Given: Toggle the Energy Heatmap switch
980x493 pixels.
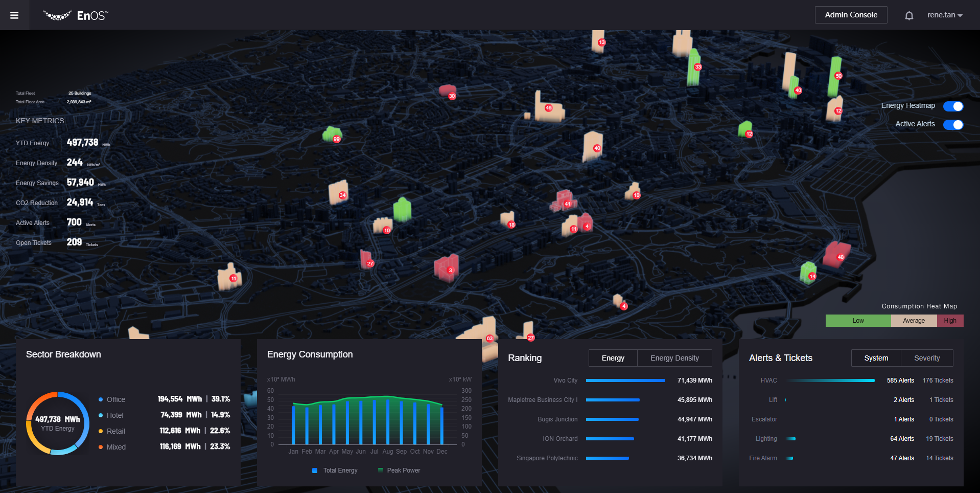Looking at the screenshot, I should (x=953, y=106).
